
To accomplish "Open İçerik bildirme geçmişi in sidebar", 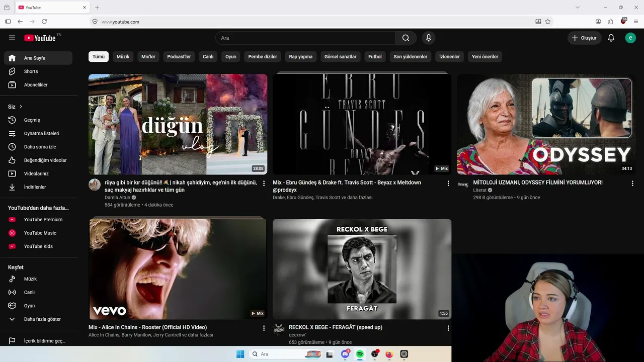I will (38, 341).
